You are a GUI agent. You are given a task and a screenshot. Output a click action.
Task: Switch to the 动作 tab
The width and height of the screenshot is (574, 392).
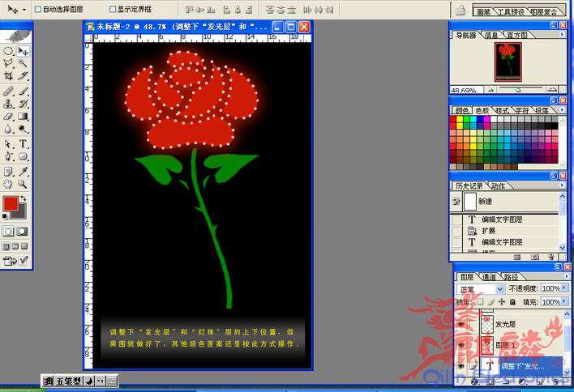pos(497,185)
